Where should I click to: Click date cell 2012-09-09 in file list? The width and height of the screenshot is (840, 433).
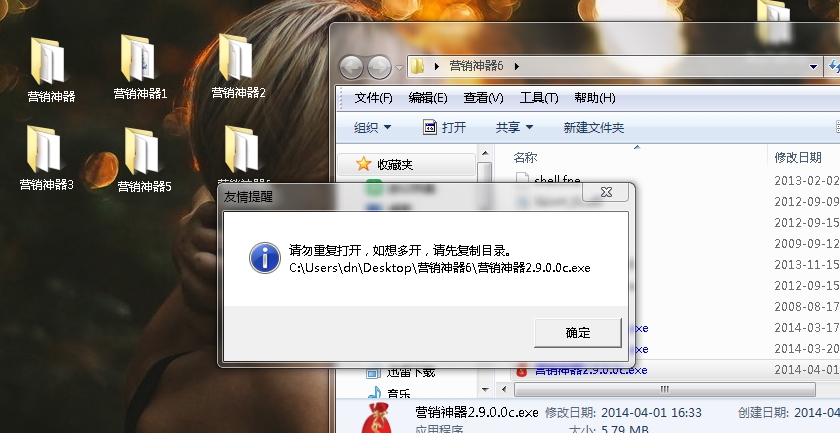pyautogui.click(x=806, y=201)
